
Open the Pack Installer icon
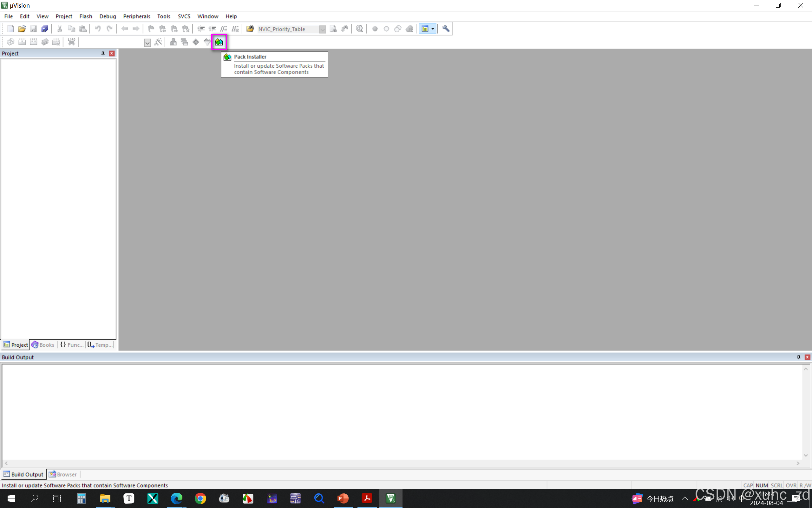click(219, 42)
